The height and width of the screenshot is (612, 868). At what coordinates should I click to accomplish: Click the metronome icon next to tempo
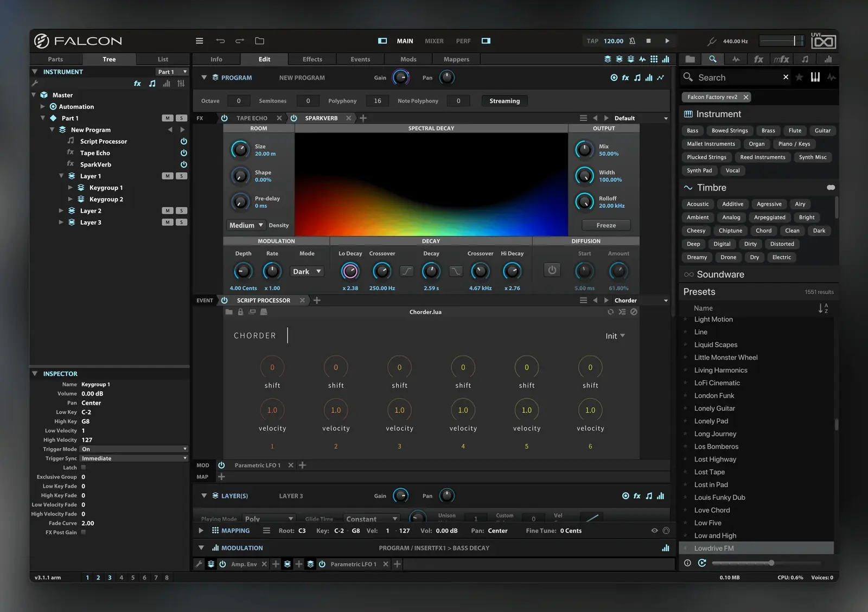point(632,41)
